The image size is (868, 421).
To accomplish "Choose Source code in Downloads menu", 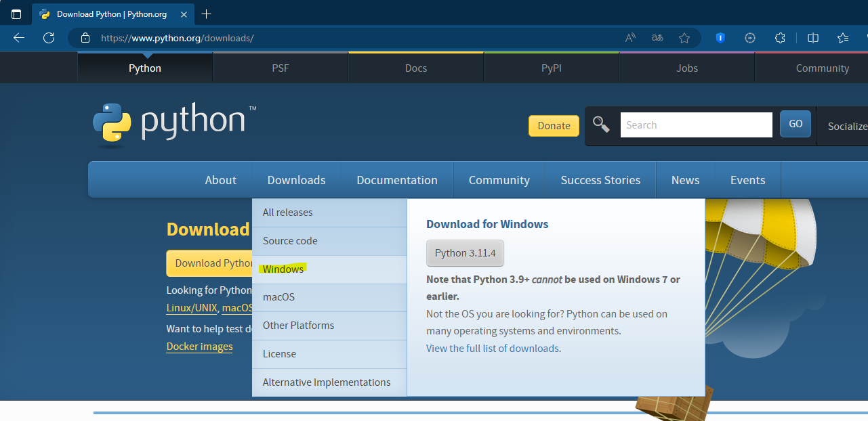I will coord(329,241).
